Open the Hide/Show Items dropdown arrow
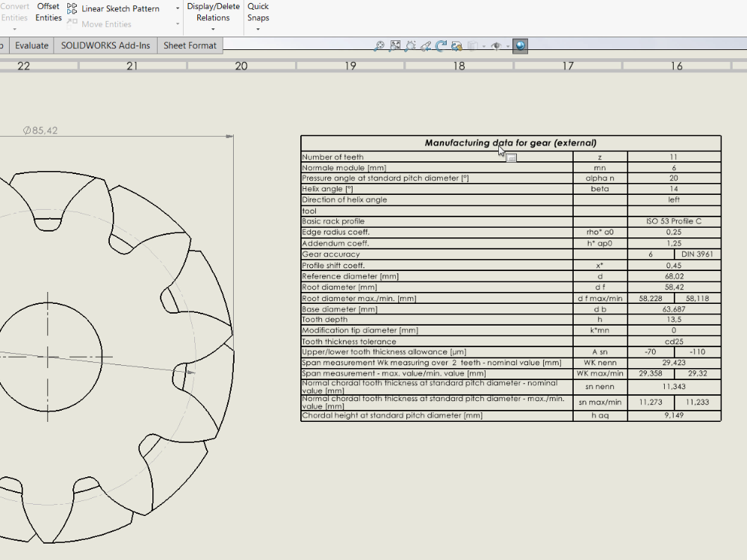Image resolution: width=747 pixels, height=560 pixels. (x=507, y=46)
